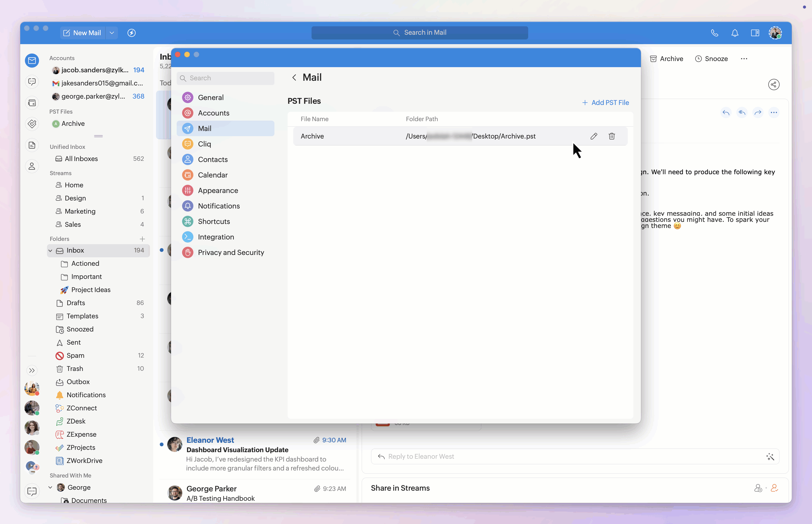Open the Integration settings section

216,237
